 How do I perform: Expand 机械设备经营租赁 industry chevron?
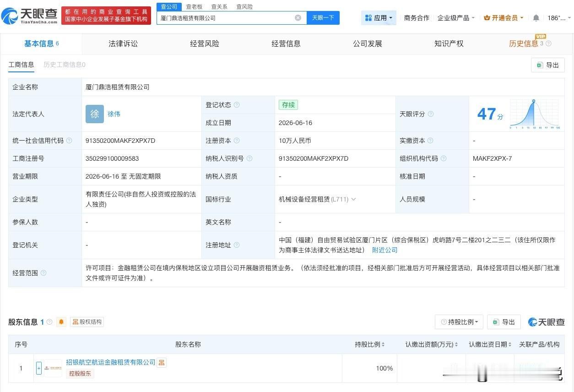353,199
